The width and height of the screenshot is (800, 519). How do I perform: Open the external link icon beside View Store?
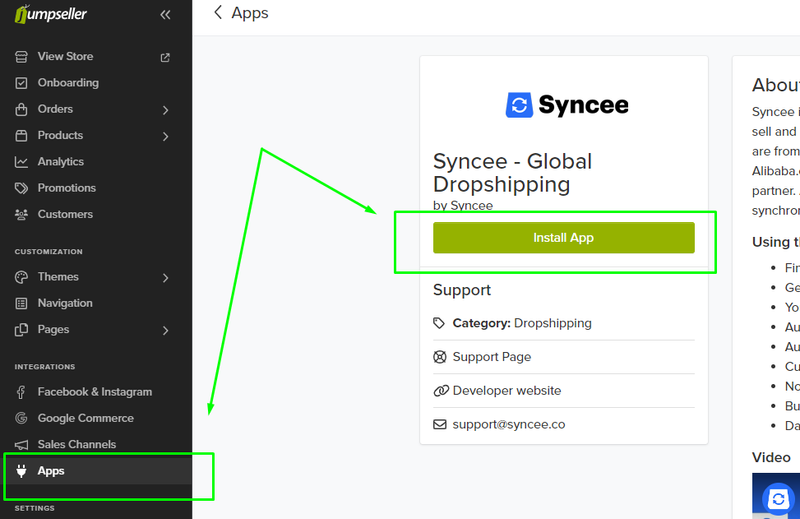click(x=165, y=57)
